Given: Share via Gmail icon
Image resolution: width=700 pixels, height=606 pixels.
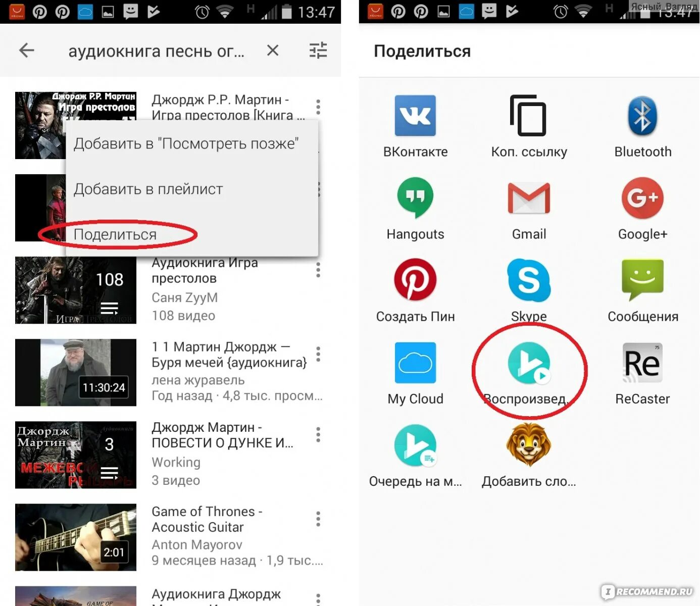Looking at the screenshot, I should 529,198.
